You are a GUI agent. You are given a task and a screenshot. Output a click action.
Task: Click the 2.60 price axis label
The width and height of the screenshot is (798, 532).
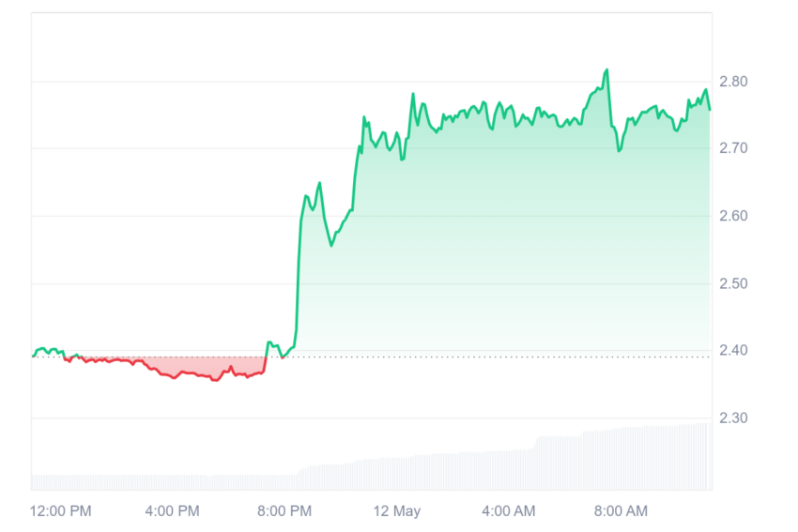click(733, 216)
